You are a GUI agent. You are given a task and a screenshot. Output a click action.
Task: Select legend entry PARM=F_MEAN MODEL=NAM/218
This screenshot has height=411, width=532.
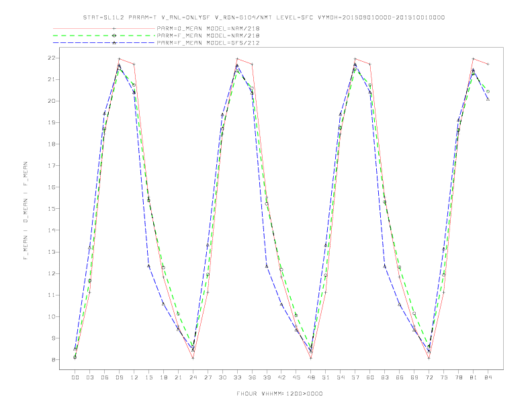(208, 36)
